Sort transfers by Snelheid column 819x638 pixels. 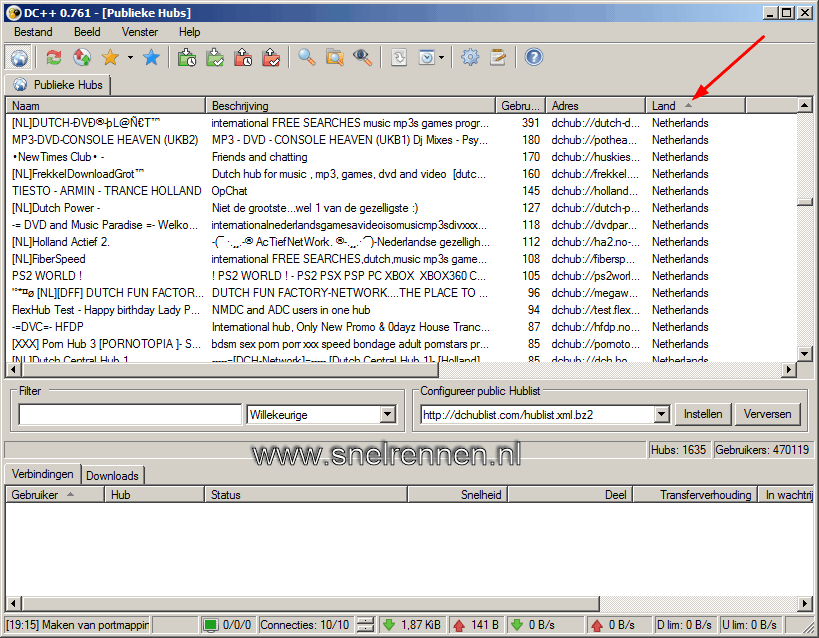click(458, 495)
